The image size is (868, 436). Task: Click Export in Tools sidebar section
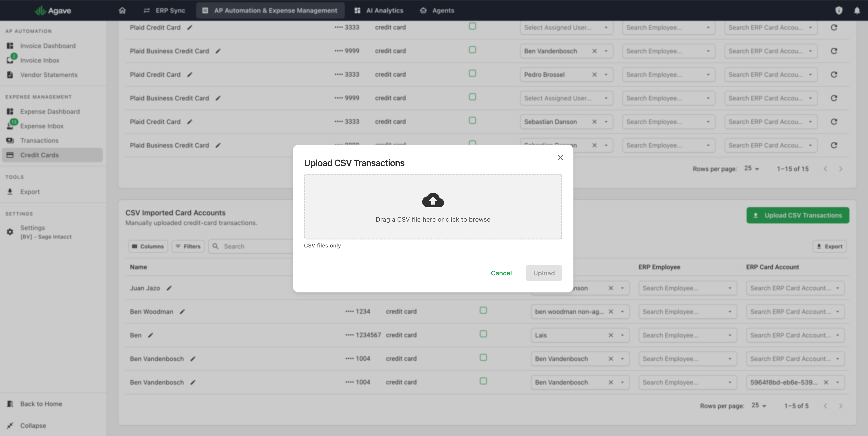tap(30, 191)
